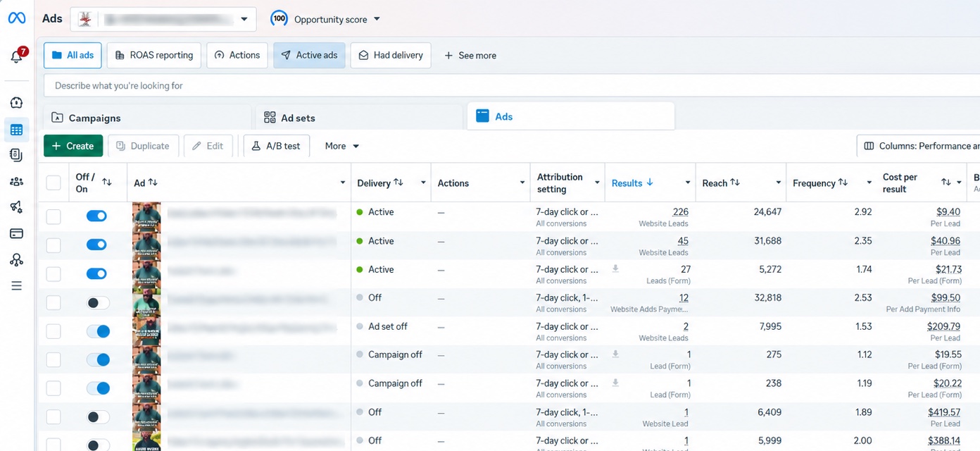Viewport: 980px width, 451px height.
Task: Open the Attribution setting column menu arrow
Action: [597, 183]
